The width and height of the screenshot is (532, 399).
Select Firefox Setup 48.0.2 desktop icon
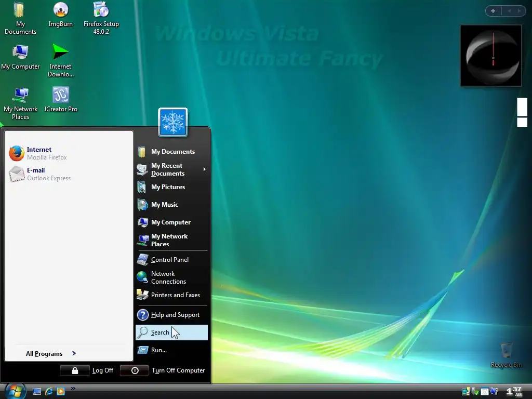pos(101,18)
